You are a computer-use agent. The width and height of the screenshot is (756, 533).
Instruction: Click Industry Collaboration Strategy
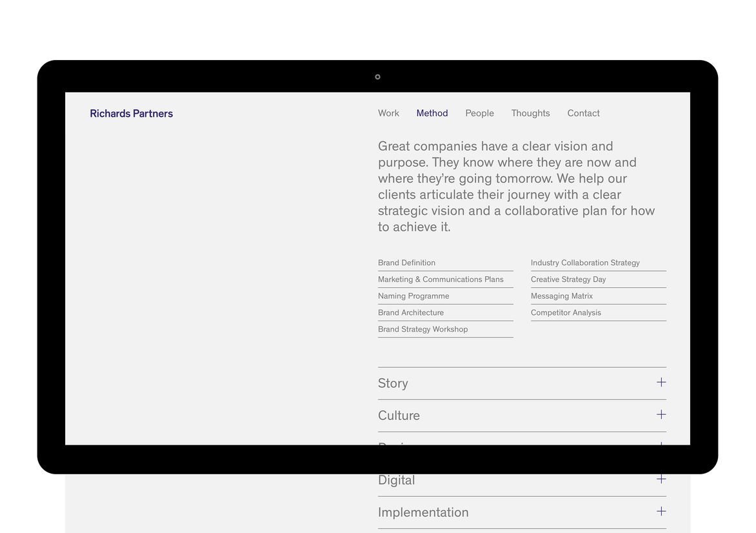(x=585, y=263)
